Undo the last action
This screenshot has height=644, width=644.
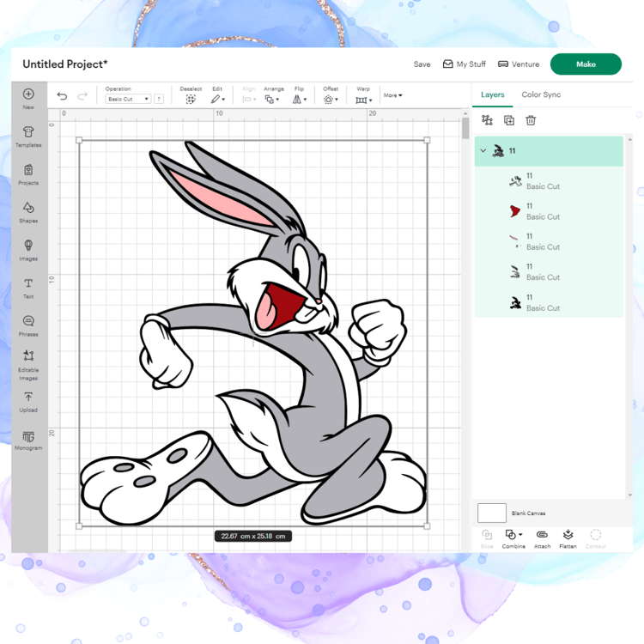click(x=62, y=96)
